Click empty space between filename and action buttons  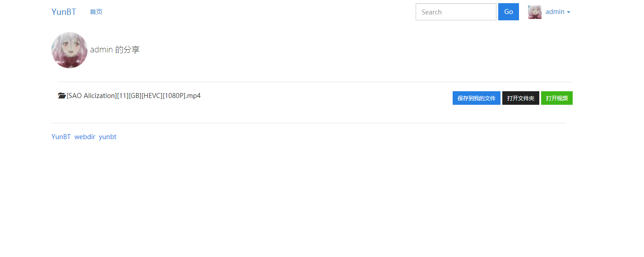325,98
